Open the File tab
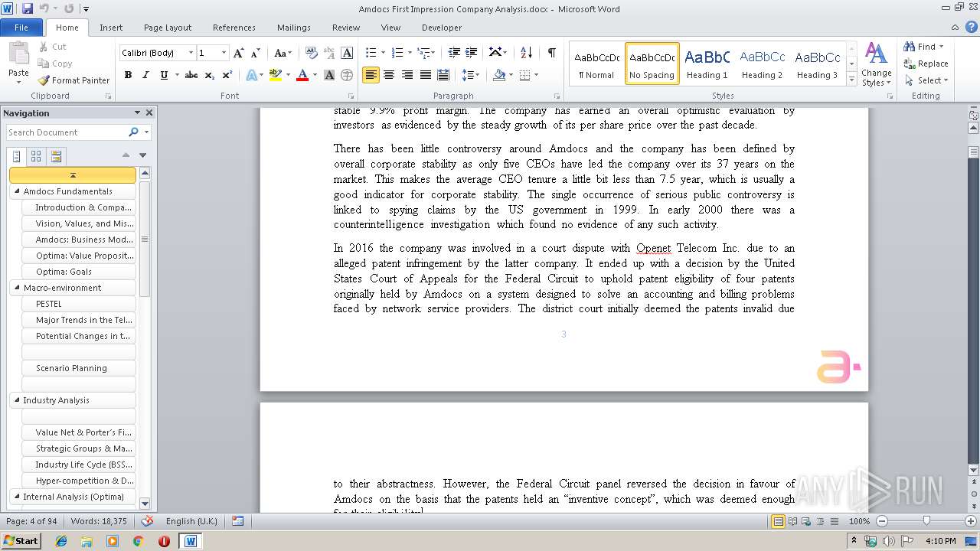 (21, 28)
